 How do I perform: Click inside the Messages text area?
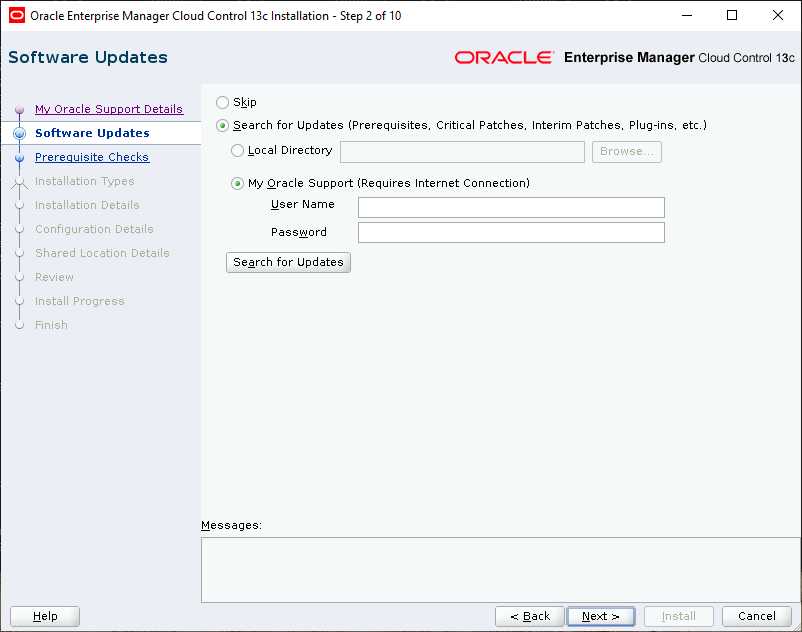[500, 570]
